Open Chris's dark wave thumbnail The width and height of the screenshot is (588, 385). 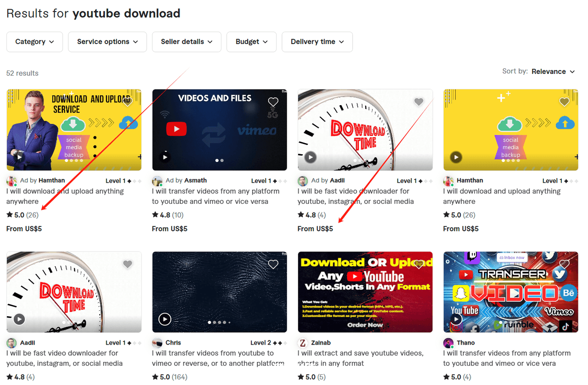220,292
